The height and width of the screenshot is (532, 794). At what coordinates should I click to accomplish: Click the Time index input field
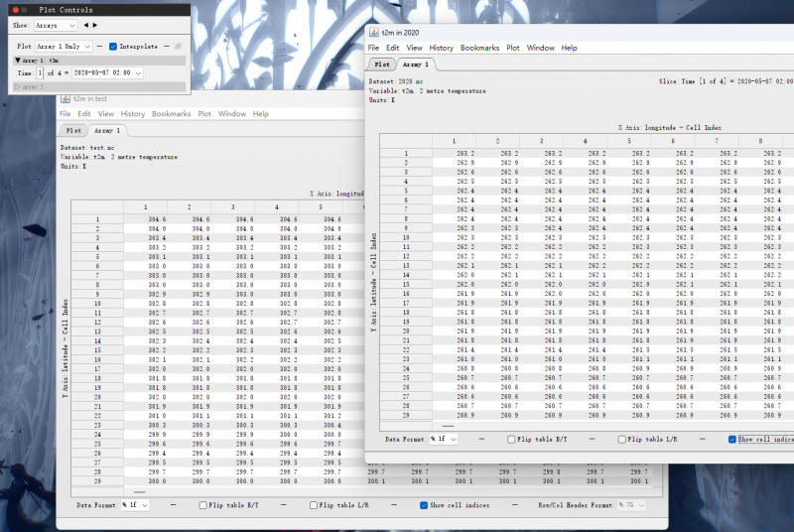tap(40, 72)
